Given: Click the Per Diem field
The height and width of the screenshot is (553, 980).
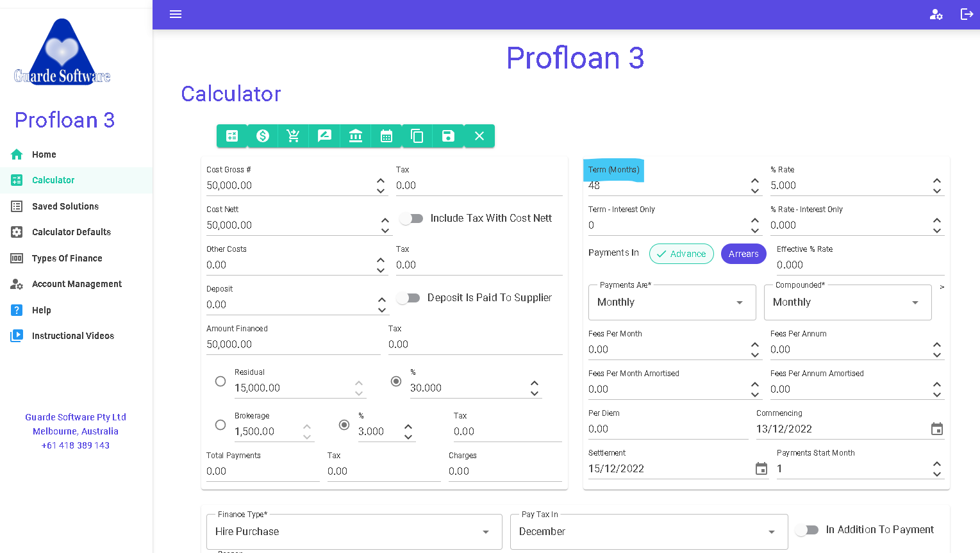Looking at the screenshot, I should coord(668,429).
